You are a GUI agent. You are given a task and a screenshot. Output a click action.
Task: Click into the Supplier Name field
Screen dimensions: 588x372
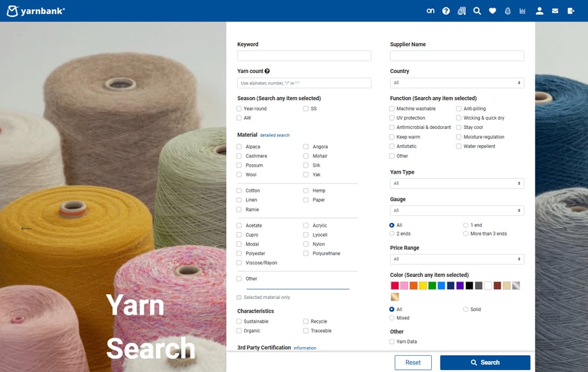pyautogui.click(x=457, y=56)
